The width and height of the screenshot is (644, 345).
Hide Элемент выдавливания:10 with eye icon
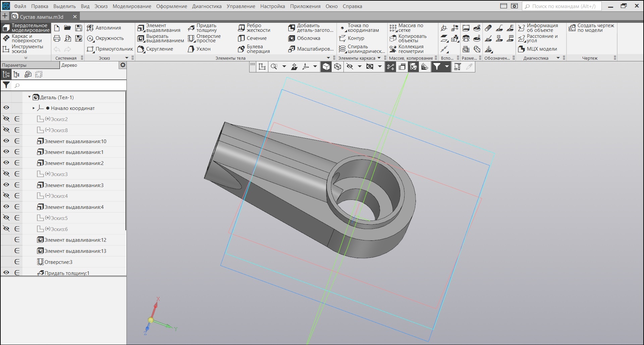click(x=6, y=141)
